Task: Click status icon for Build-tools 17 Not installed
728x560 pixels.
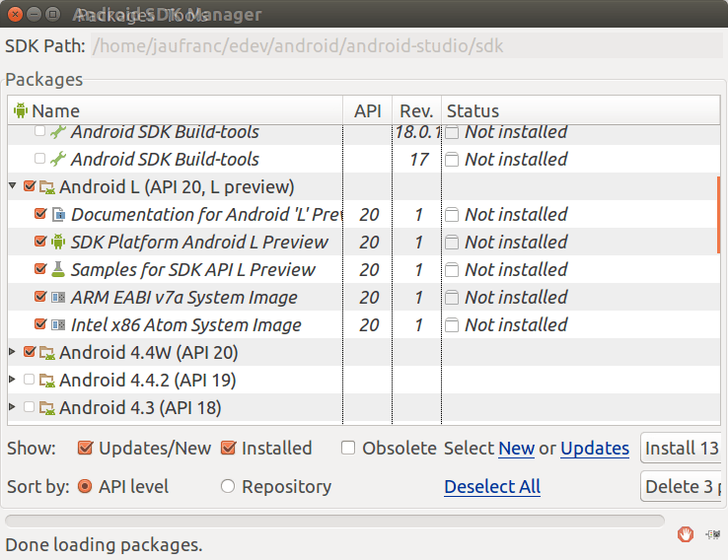Action: pos(452,159)
